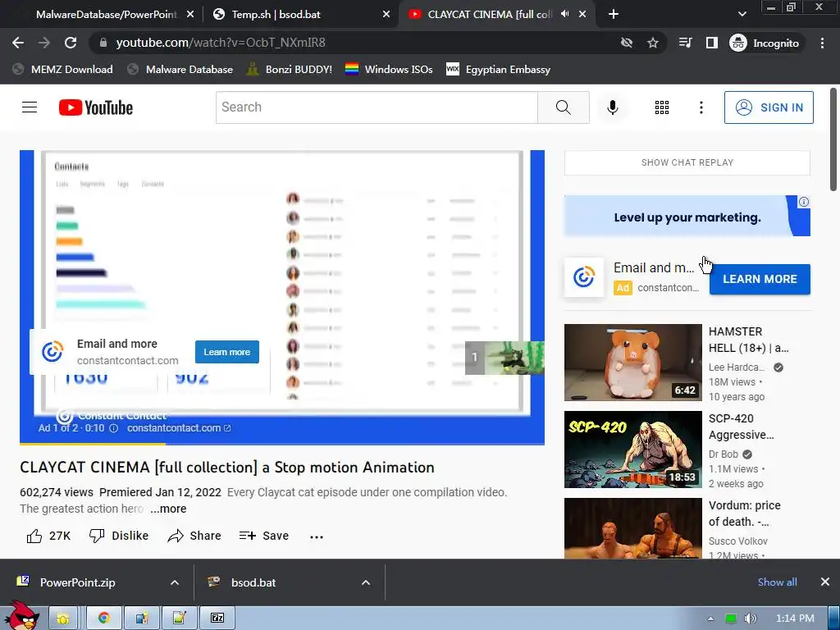Open 7-Zip from the taskbar
This screenshot has width=840, height=630.
click(217, 619)
